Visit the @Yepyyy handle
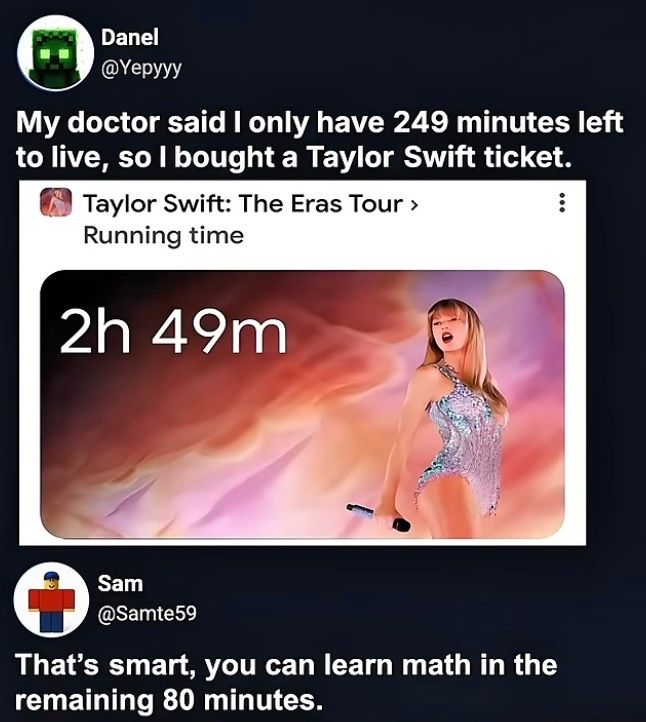Screen dimensions: 646x722 click(141, 68)
